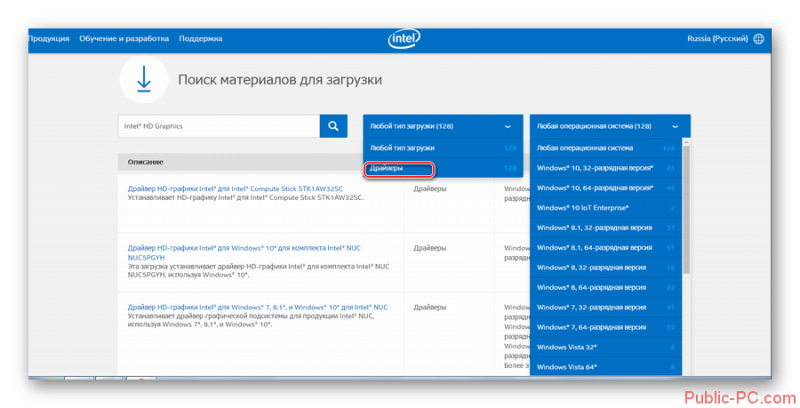Open the Обучение и разработка menu

point(124,39)
